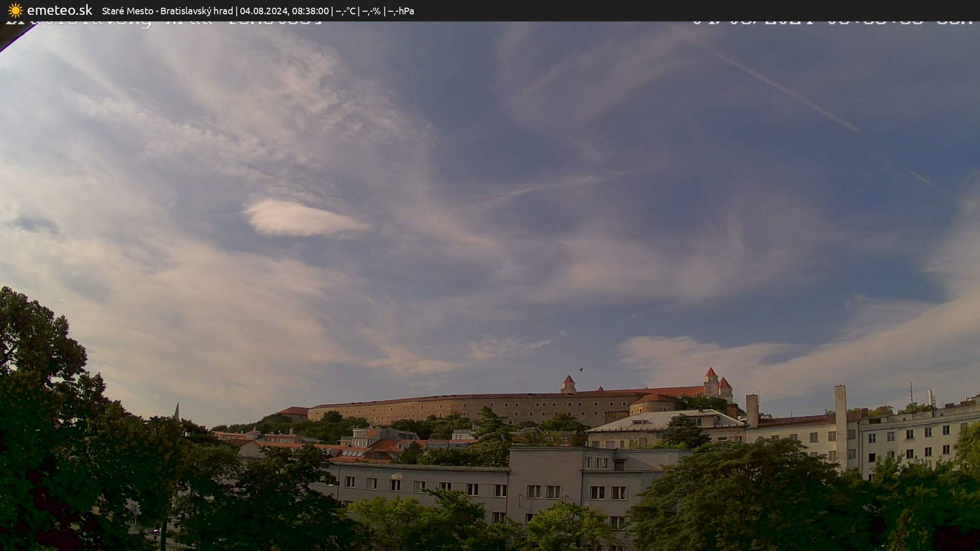
Task: Click the Staré Mesto - Bratislavský hrad label
Action: tap(168, 10)
